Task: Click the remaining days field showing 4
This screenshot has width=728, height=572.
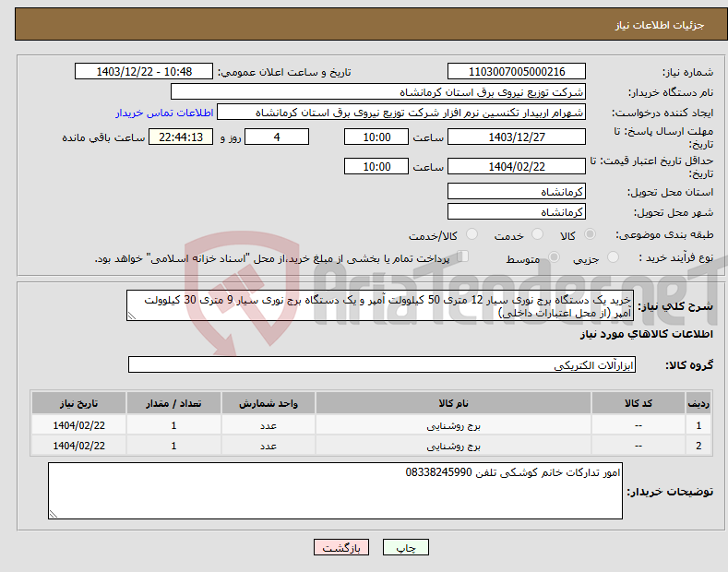Action: (277, 137)
